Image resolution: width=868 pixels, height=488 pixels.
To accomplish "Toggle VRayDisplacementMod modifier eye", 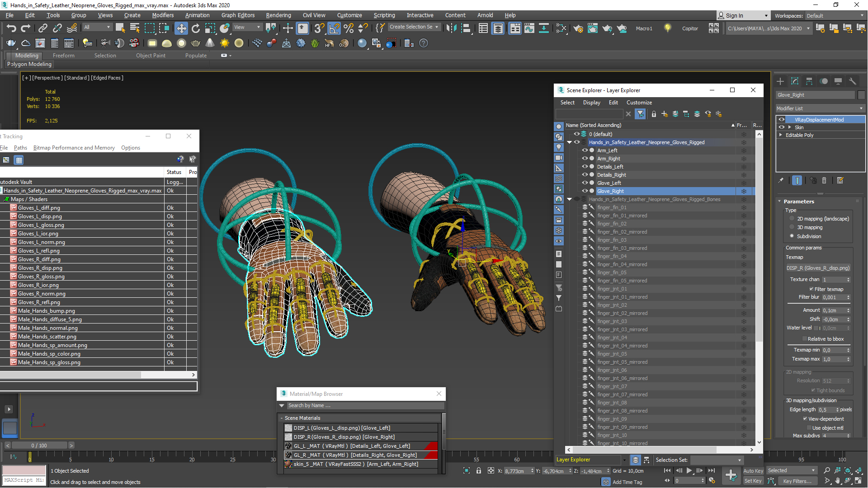I will tap(782, 120).
